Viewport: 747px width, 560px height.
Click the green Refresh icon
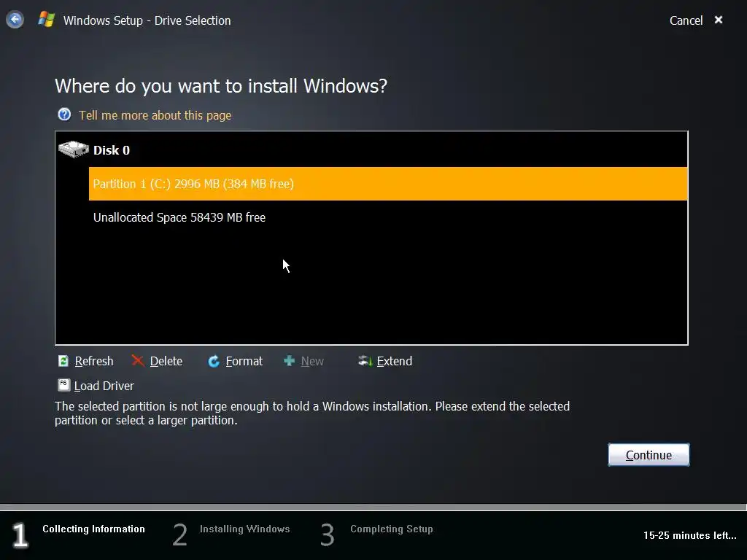point(63,361)
